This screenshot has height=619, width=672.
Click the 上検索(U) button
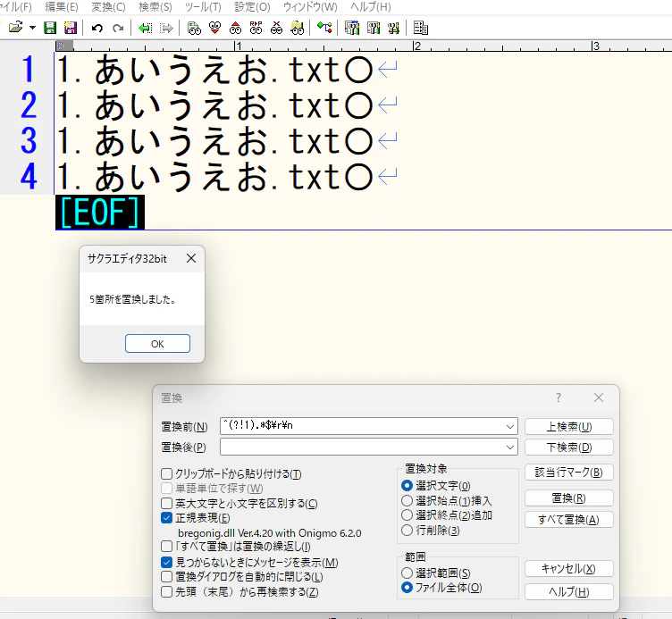coord(568,427)
